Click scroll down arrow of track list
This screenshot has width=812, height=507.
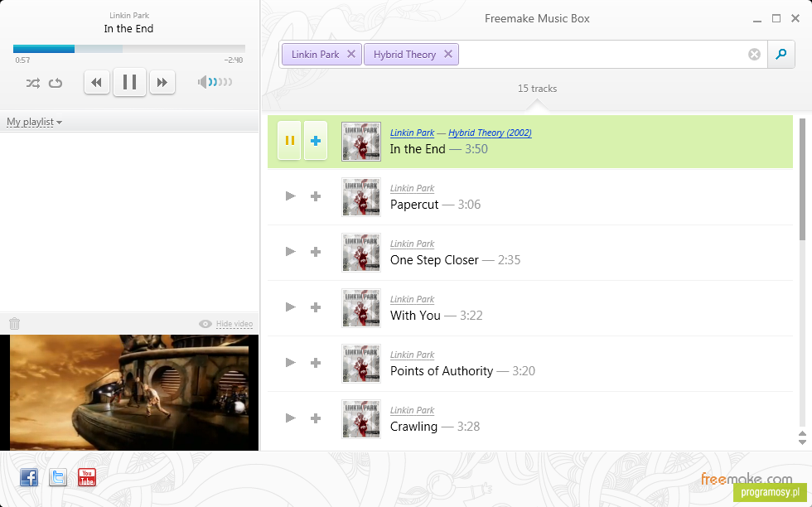[802, 442]
